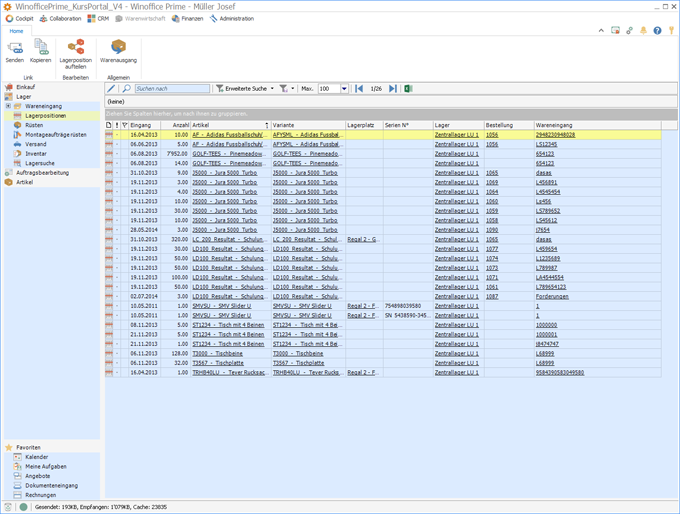Go to the last results page
Viewport: 680px width, 514px height.
click(392, 88)
